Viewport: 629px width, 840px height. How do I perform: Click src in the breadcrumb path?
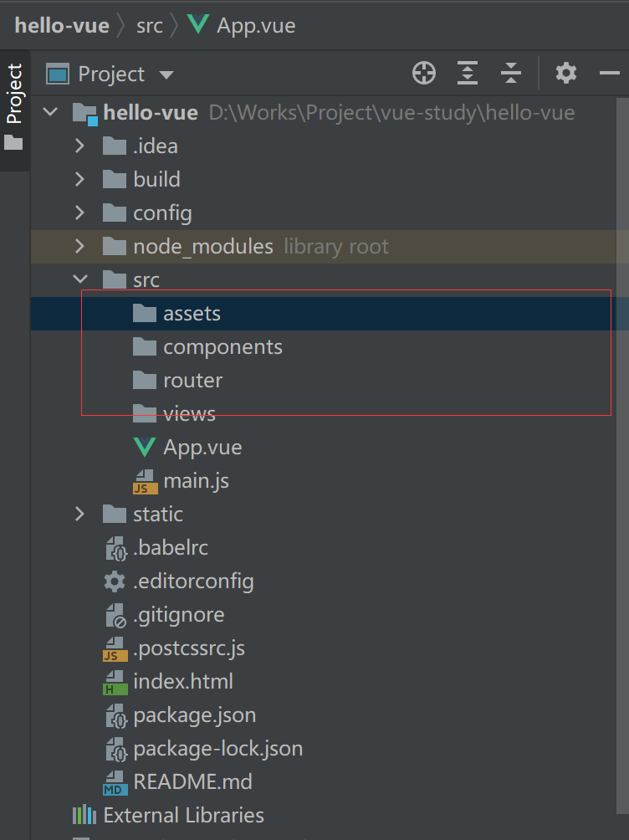click(150, 25)
